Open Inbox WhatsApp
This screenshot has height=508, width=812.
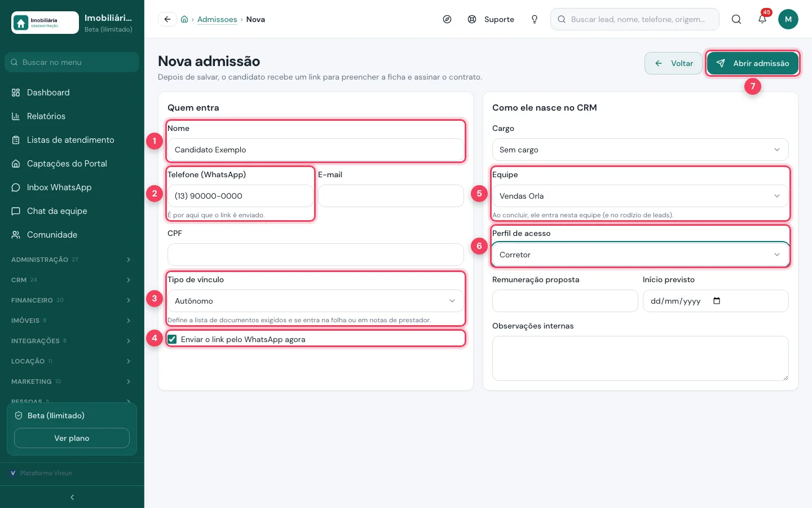pos(72,187)
